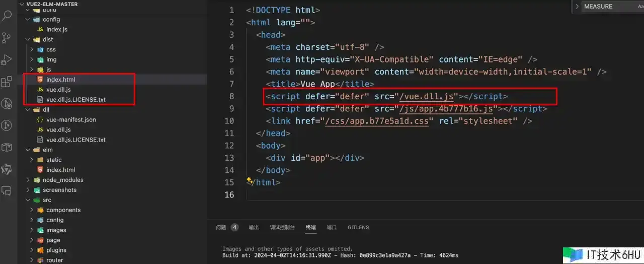Expand the node_modules folder
The image size is (644, 264).
pos(28,180)
